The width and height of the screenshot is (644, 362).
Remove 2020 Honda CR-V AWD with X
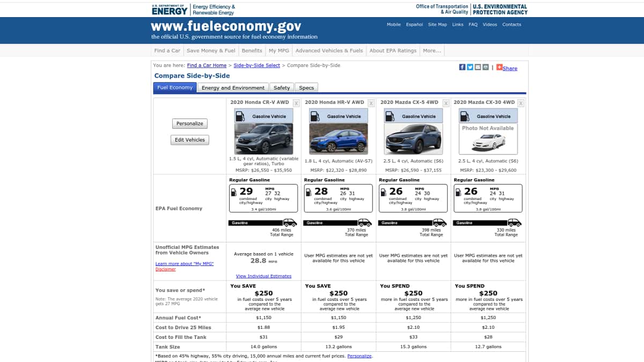pyautogui.click(x=296, y=103)
